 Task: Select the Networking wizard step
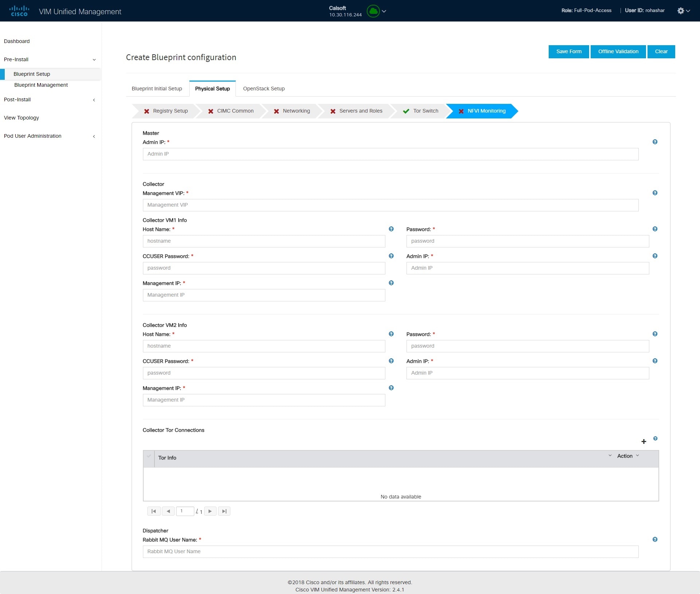click(296, 111)
